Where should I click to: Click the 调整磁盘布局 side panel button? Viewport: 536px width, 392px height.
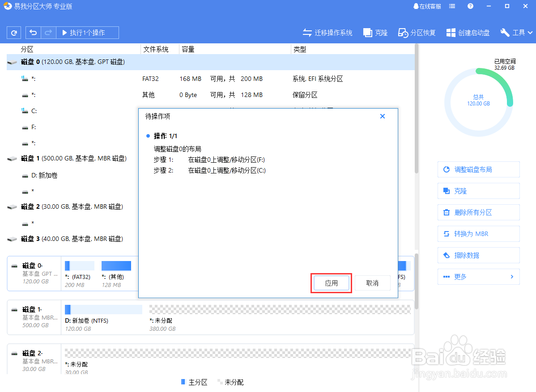[479, 169]
